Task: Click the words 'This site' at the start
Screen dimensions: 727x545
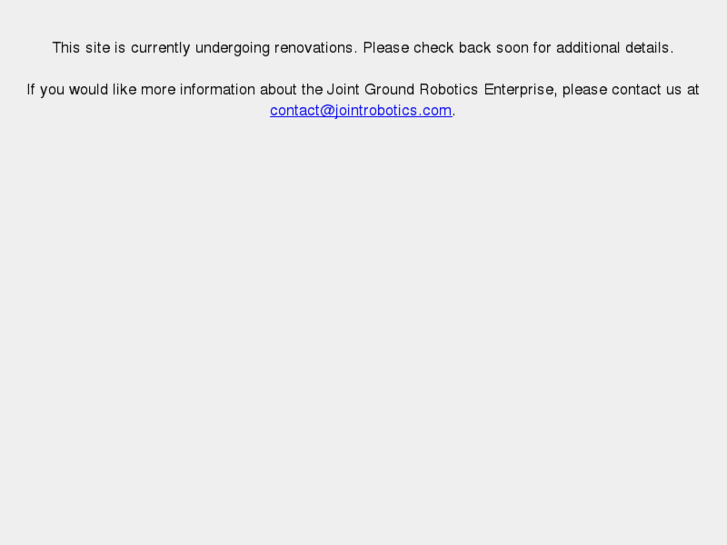Action: coord(81,48)
